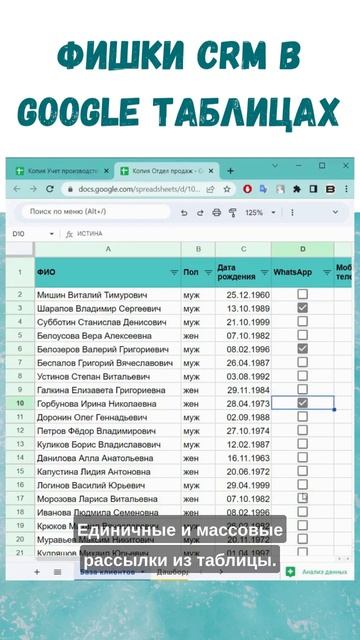Toggle WhatsApp checkbox for Мишин Виталий Тимурович
The image size is (360, 640).
(x=302, y=294)
